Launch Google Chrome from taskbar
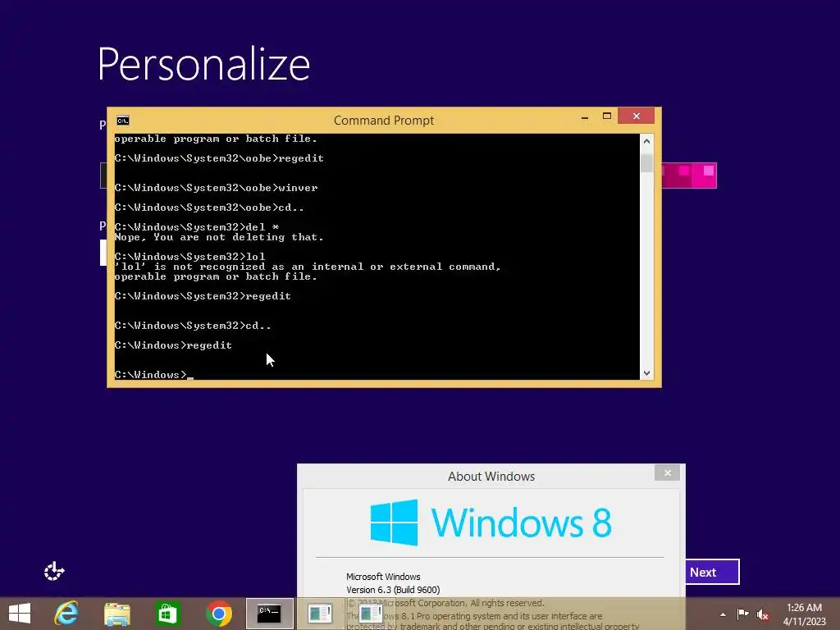The height and width of the screenshot is (630, 840). pos(219,614)
